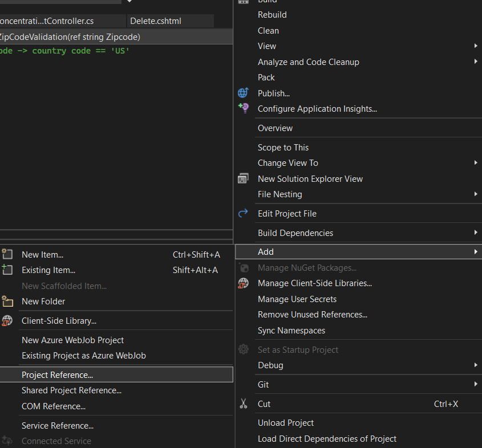Click the Existing Item icon
This screenshot has height=448, width=482.
pyautogui.click(x=7, y=270)
